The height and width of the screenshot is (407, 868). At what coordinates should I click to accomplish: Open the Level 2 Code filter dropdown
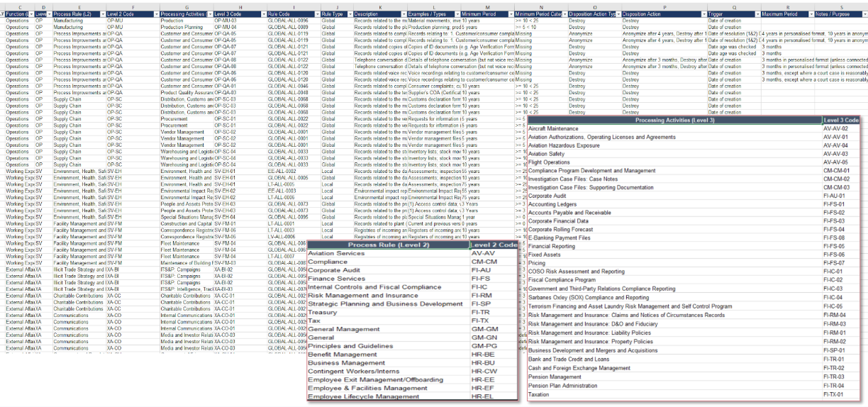coord(155,14)
